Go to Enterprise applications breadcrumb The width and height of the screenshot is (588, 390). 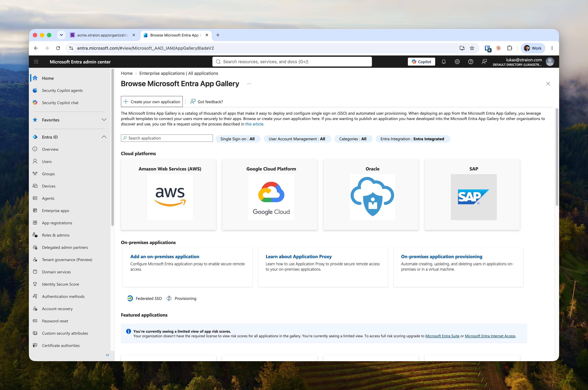[x=178, y=73]
